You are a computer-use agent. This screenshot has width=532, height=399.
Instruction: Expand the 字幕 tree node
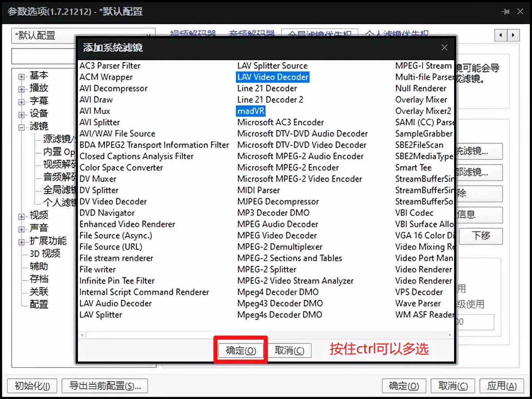coord(22,102)
